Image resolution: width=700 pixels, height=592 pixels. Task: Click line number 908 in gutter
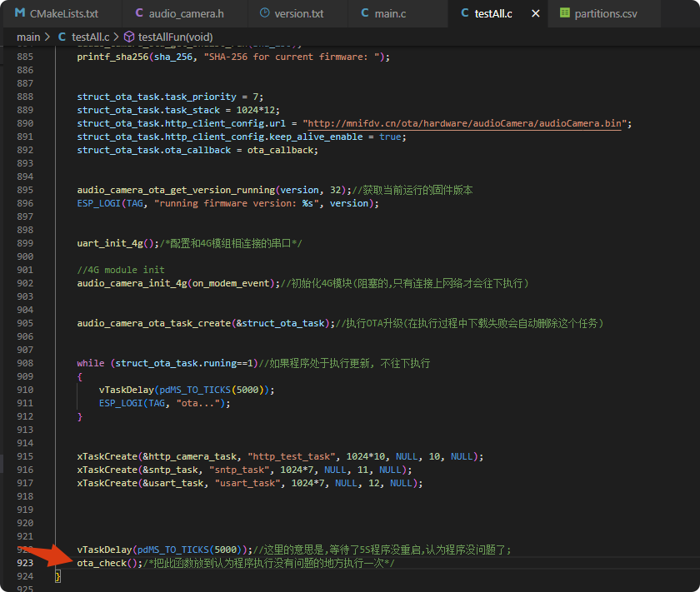(25, 363)
